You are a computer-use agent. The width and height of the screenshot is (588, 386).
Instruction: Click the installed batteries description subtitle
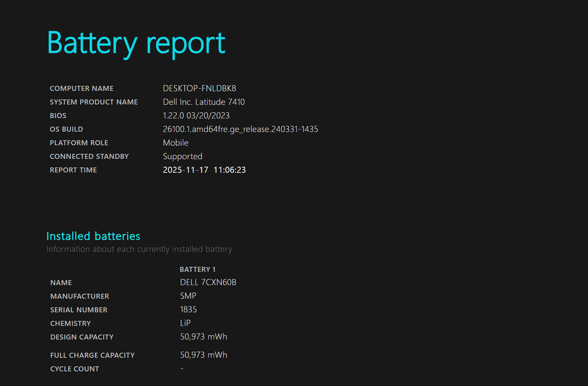139,249
